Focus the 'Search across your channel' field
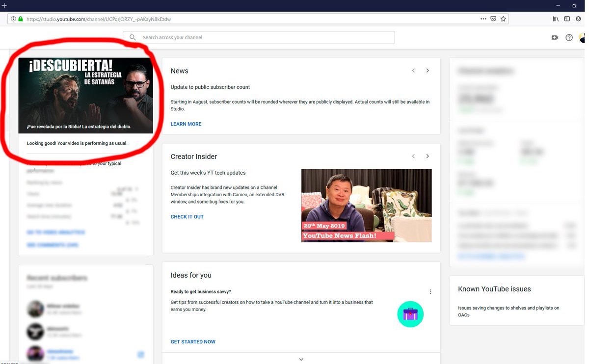Image resolution: width=589 pixels, height=364 pixels. 259,37
